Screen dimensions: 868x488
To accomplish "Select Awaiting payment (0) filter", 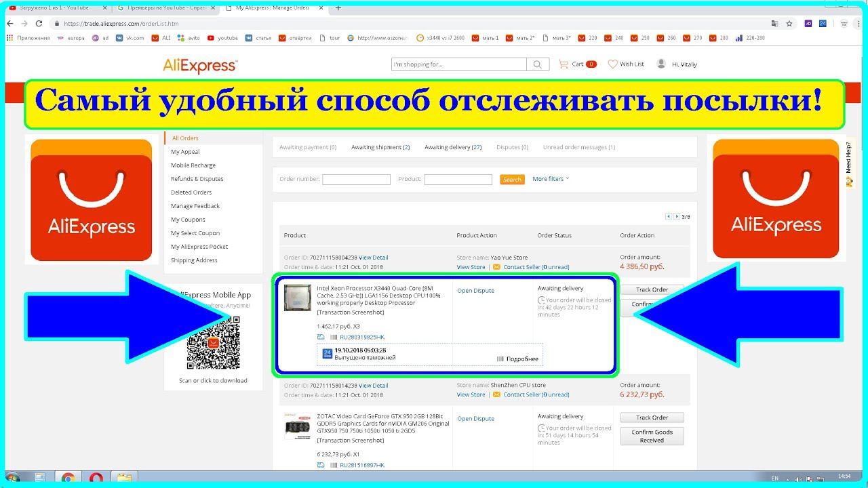I will tap(308, 147).
